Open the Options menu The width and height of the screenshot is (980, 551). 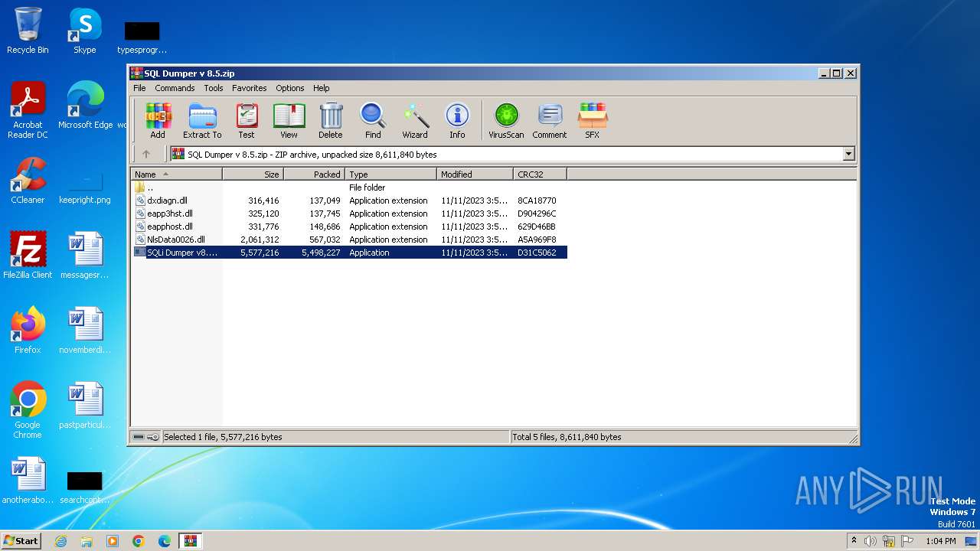pos(290,88)
